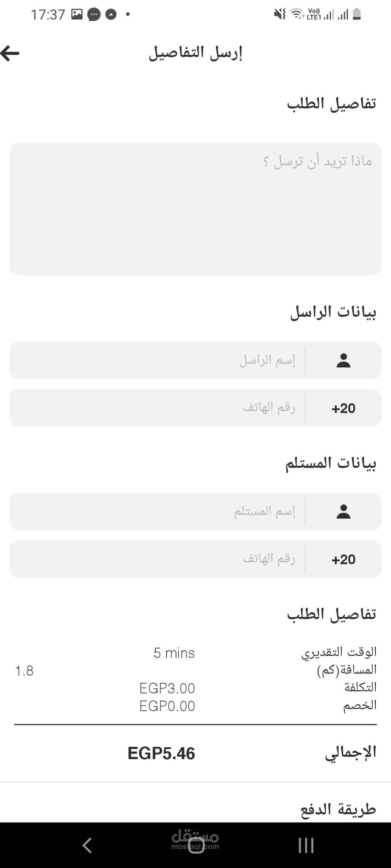This screenshot has height=868, width=391.
Task: Tap the 'طريقة الدفع' payment method heading
Action: pos(338,809)
